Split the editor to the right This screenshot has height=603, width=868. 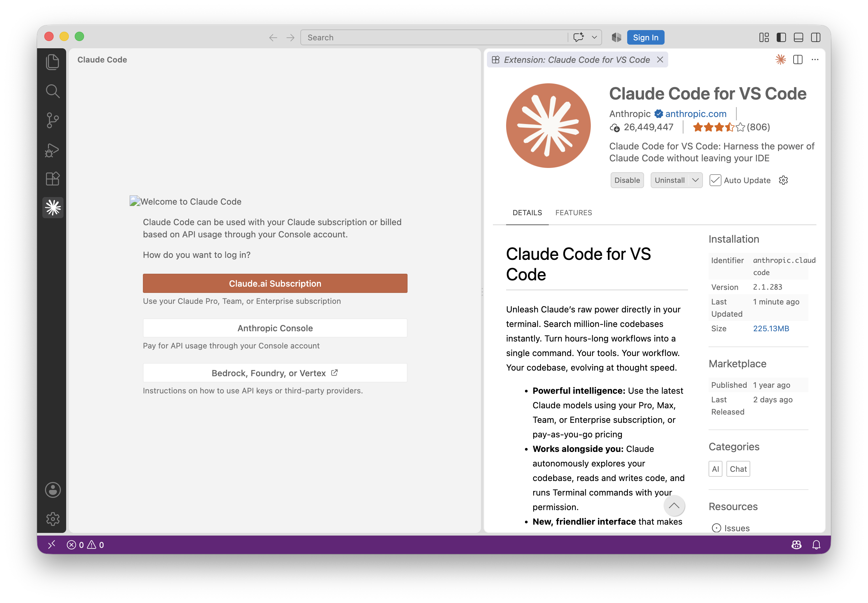click(798, 60)
